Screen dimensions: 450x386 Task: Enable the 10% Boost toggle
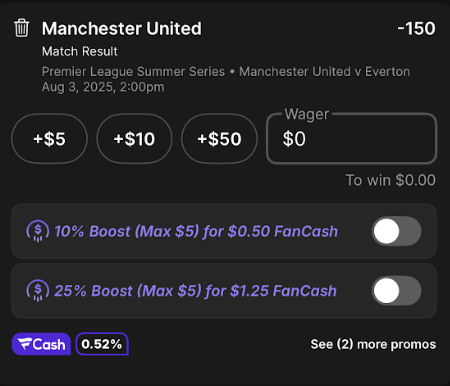[396, 231]
